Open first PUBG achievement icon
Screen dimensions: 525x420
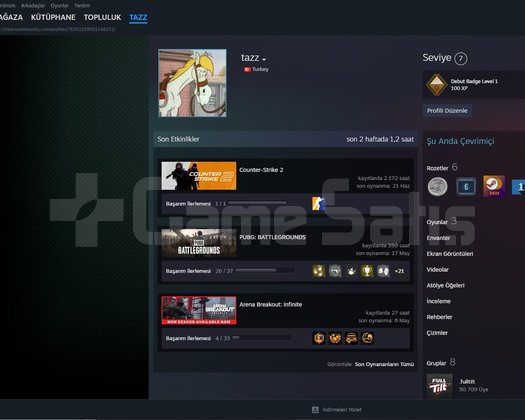pos(319,271)
